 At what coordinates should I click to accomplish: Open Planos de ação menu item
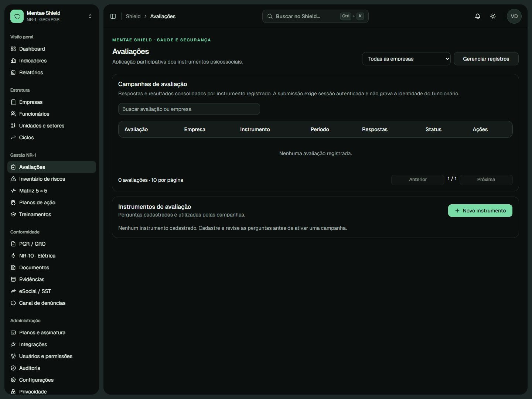coord(52,202)
